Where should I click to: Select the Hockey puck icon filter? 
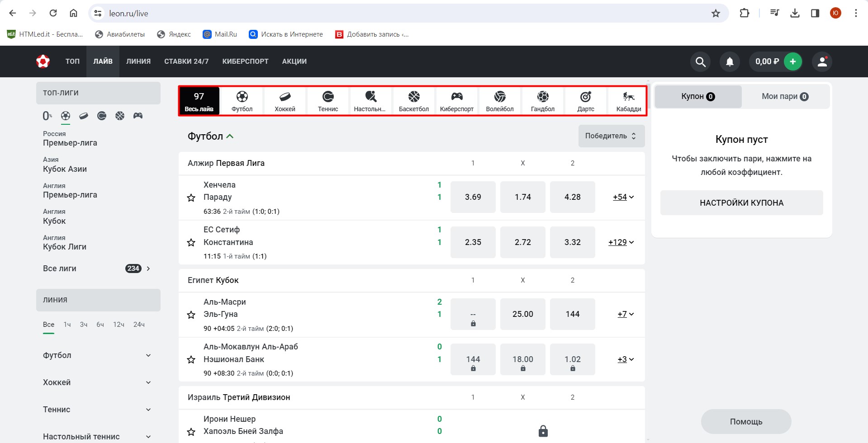(84, 116)
